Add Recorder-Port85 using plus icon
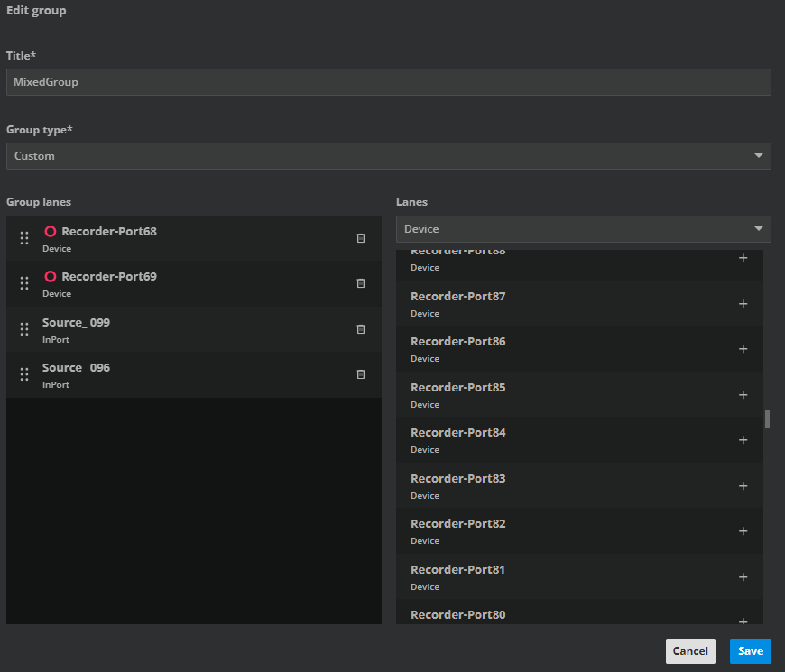Viewport: 785px width, 672px height. 743,395
